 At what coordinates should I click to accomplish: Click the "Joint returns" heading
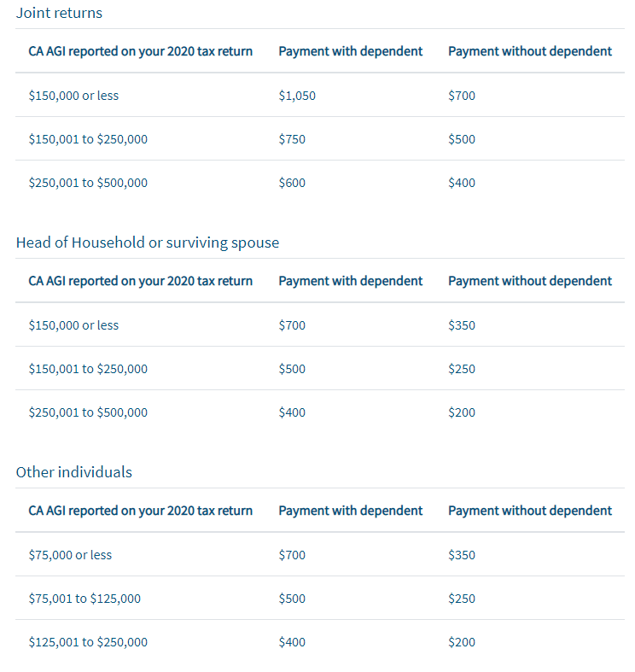click(59, 13)
